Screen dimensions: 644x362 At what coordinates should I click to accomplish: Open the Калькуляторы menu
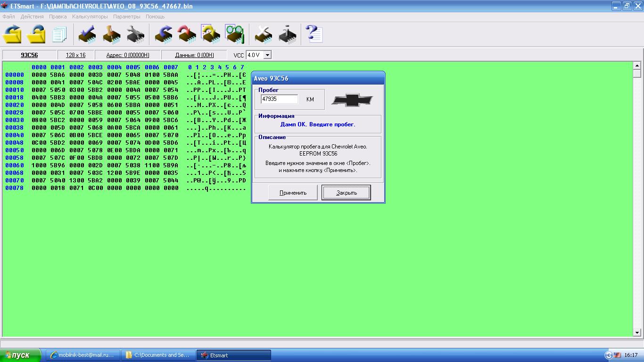tap(90, 16)
